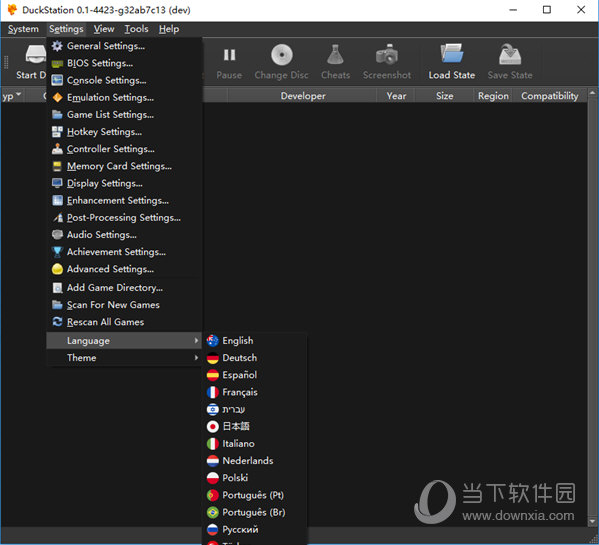This screenshot has width=599, height=545.
Task: Select Português (Br) language
Action: 255,512
